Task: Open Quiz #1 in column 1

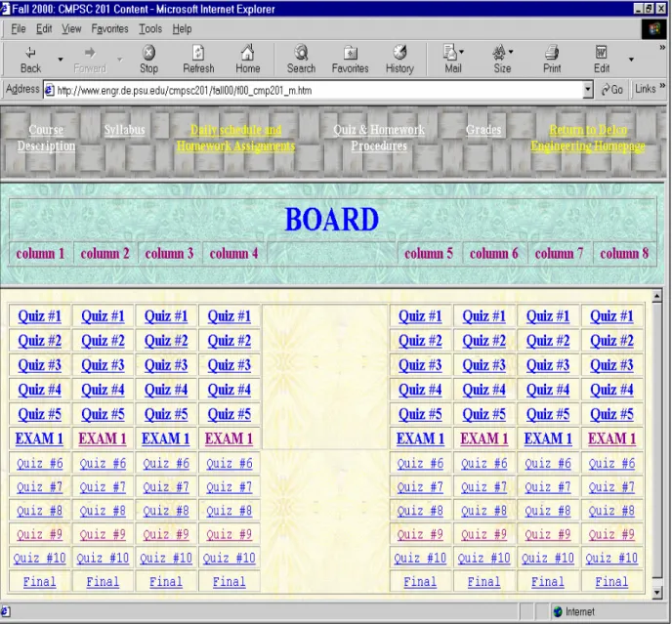Action: click(39, 316)
